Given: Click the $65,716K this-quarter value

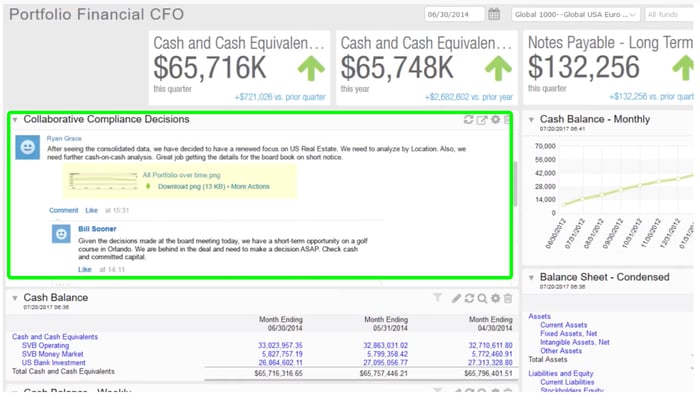Looking at the screenshot, I should pos(210,68).
